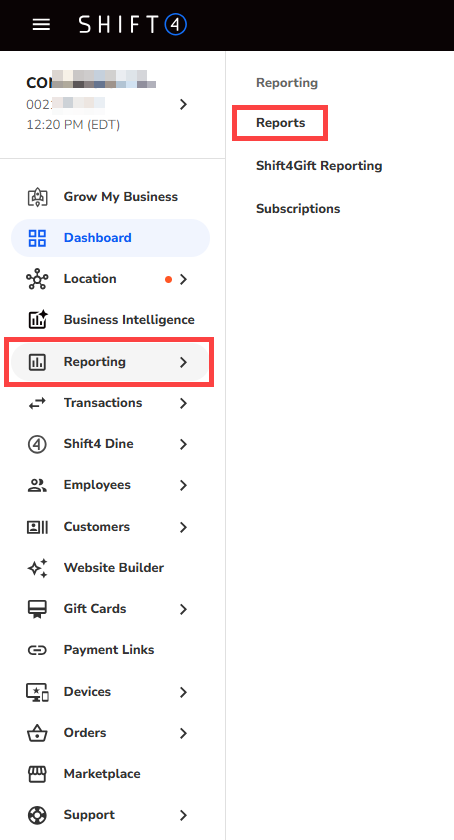Screen dimensions: 454x840
Task: Click the Business Intelligence chart icon
Action: (x=38, y=320)
